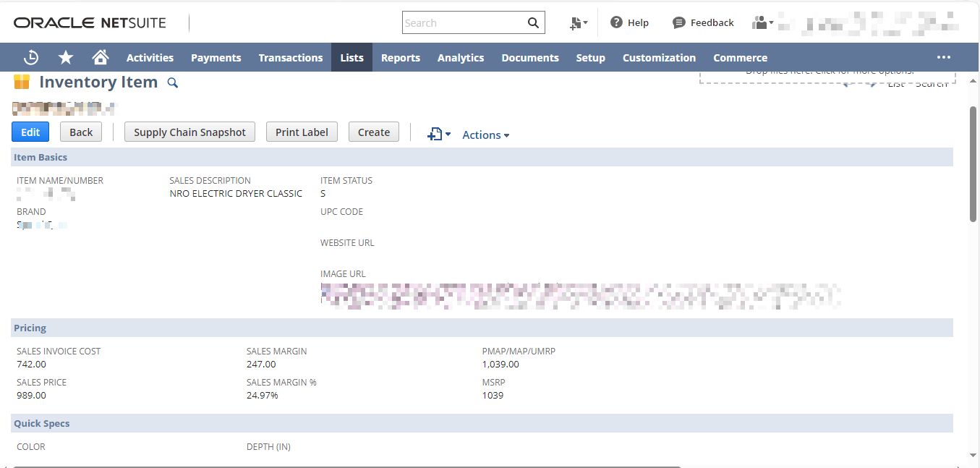980x468 pixels.
Task: Click the WEBSITE URL label
Action: pyautogui.click(x=347, y=243)
